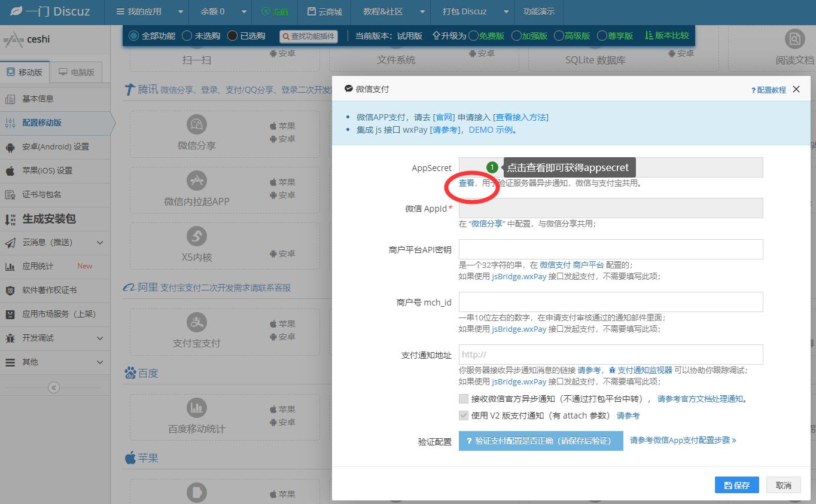Click the 微信分享 plugin icon
Image resolution: width=816 pixels, height=504 pixels.
[x=197, y=125]
